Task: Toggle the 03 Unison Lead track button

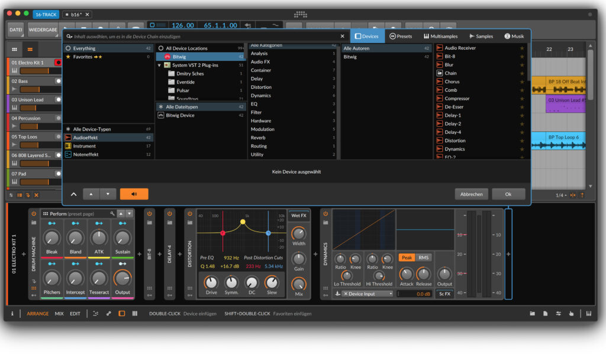Action: 58,99
